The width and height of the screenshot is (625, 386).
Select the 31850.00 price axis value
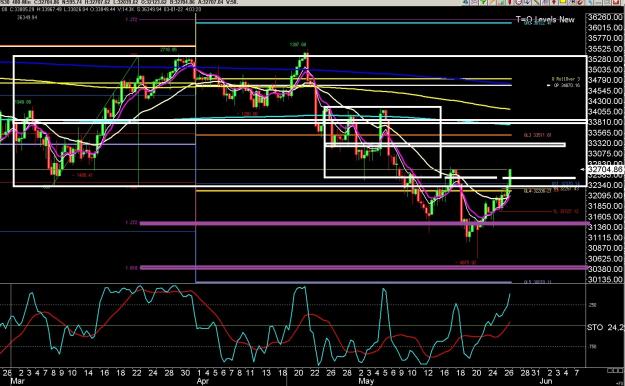[x=605, y=206]
